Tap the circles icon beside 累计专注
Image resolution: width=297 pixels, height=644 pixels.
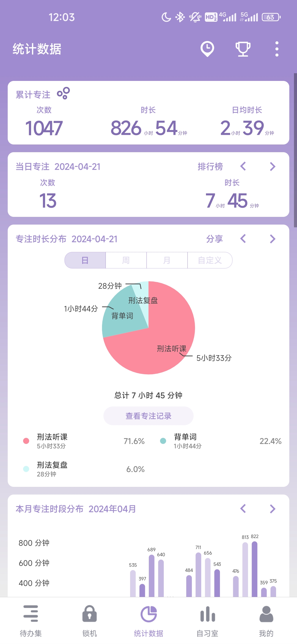(63, 93)
